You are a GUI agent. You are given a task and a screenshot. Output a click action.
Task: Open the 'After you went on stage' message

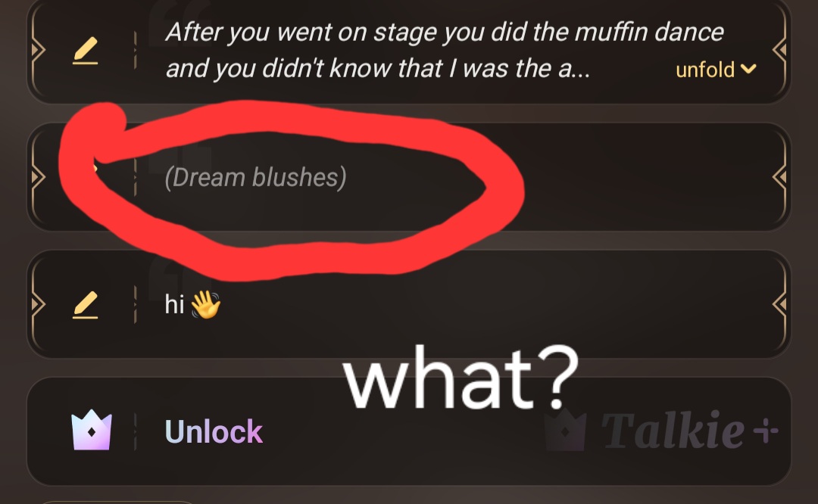coord(445,50)
